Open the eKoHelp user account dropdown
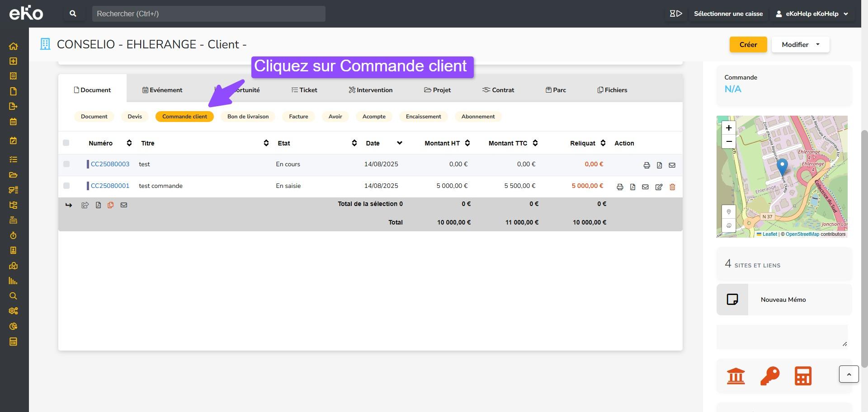This screenshot has width=868, height=412. click(813, 14)
